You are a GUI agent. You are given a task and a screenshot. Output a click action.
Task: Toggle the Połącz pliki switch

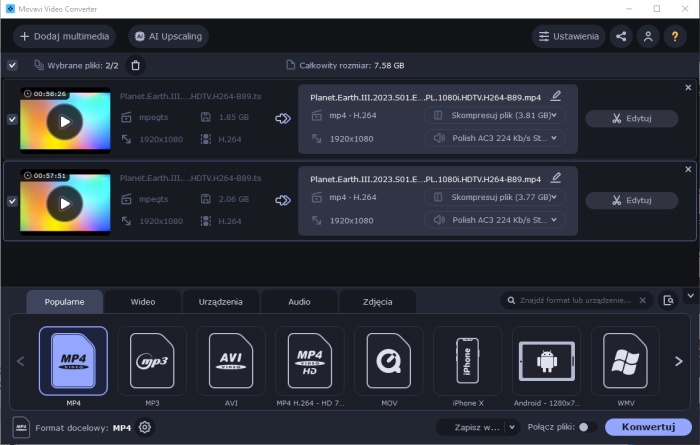(587, 427)
